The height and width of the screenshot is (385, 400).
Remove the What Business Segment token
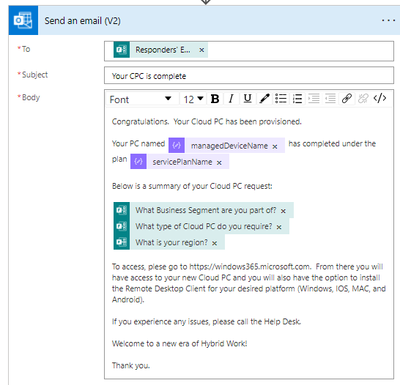(283, 211)
